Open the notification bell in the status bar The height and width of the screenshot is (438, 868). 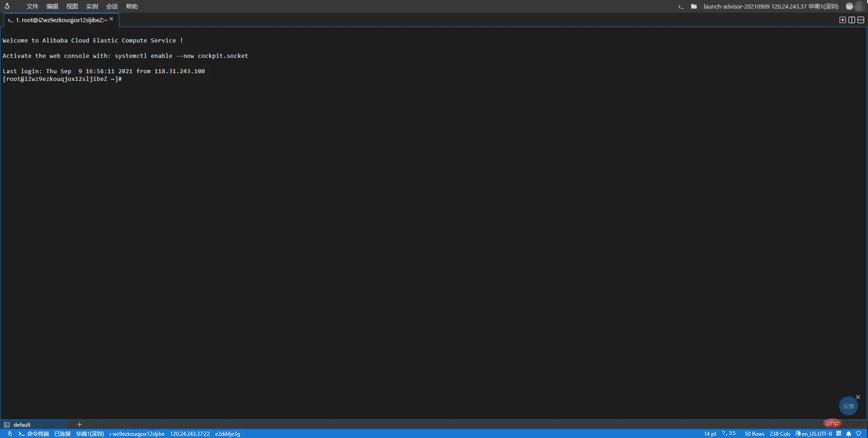(x=849, y=434)
